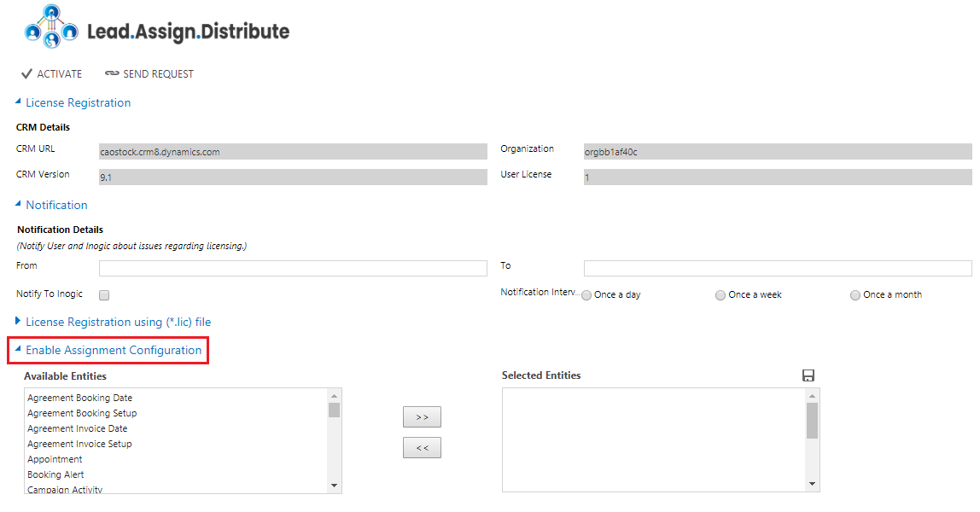Click the Activate checkmark icon
This screenshot has height=512, width=980.
26,74
